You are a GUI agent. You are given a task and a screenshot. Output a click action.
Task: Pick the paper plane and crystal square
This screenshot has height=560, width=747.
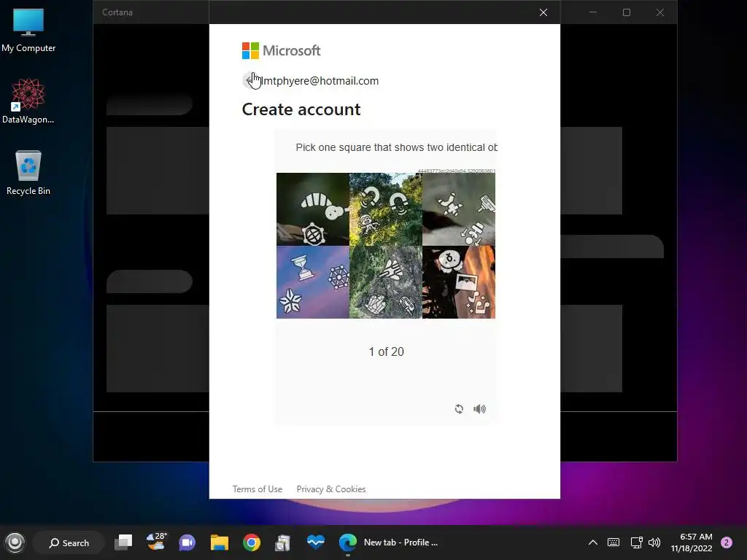tap(385, 282)
